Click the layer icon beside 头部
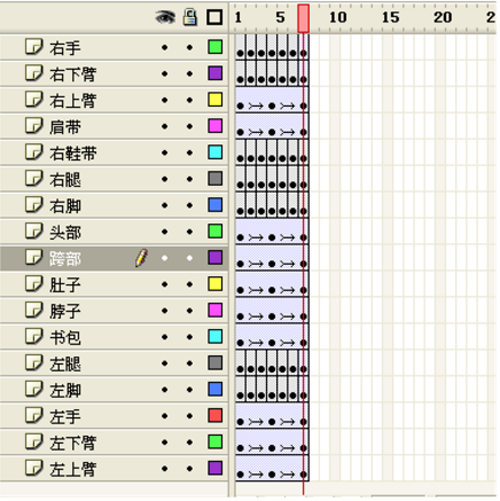This screenshot has width=500, height=501. [34, 231]
